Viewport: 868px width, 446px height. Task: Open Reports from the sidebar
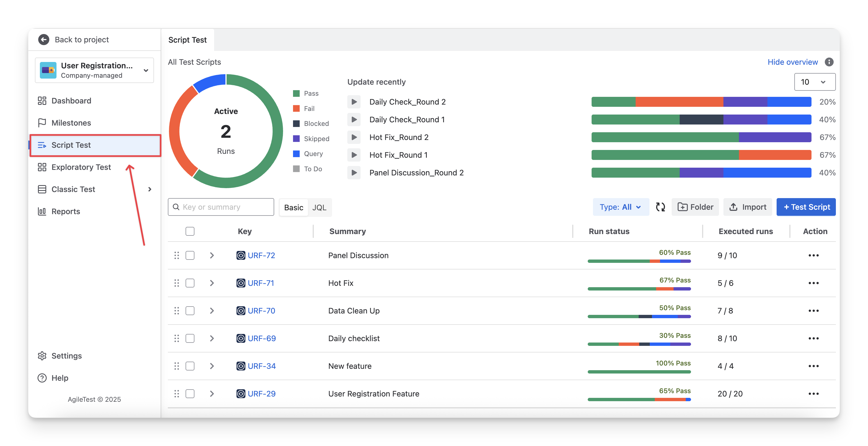(x=66, y=211)
